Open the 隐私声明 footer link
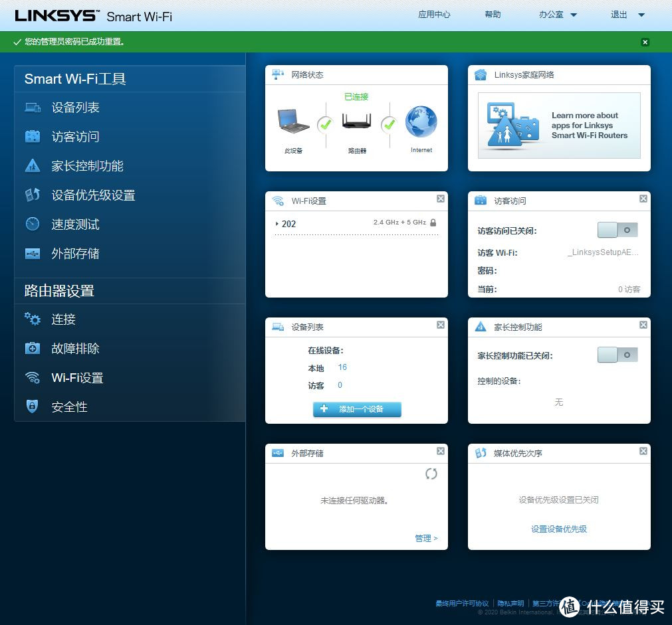This screenshot has width=672, height=625. pyautogui.click(x=511, y=603)
